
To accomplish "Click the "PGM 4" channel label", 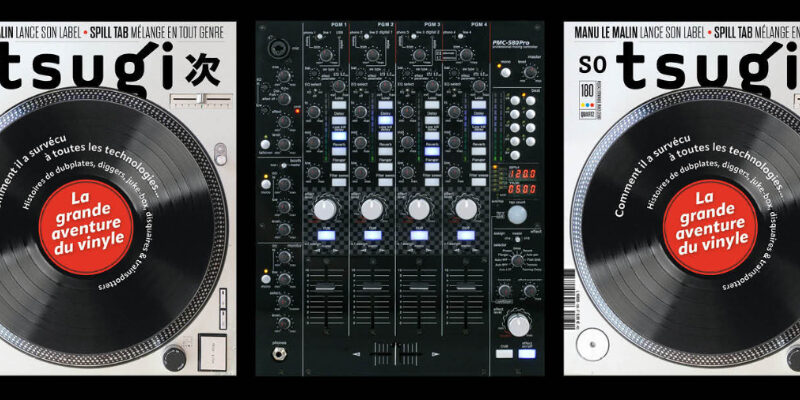I will pyautogui.click(x=478, y=24).
